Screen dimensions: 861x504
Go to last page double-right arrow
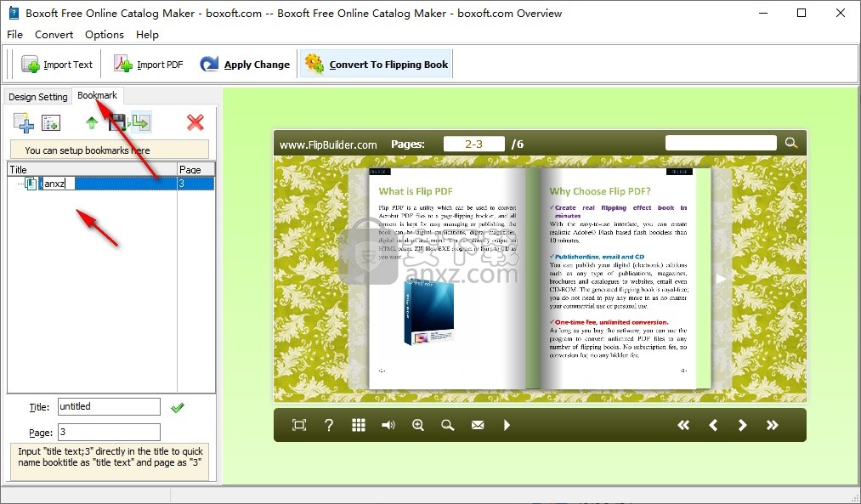772,425
